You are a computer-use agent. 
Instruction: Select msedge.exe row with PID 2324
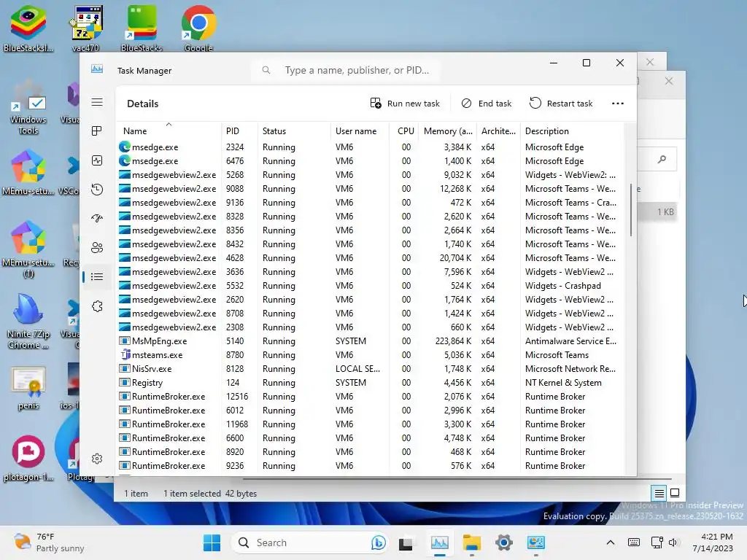(370, 147)
